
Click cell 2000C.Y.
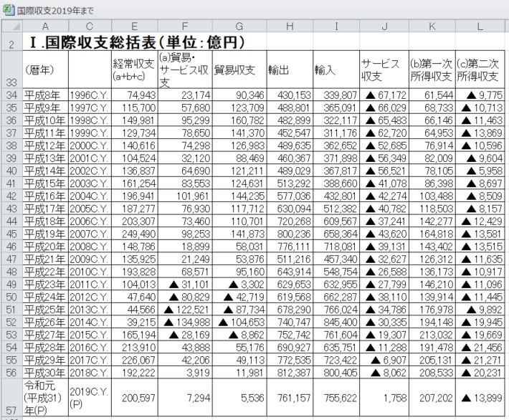click(x=90, y=145)
